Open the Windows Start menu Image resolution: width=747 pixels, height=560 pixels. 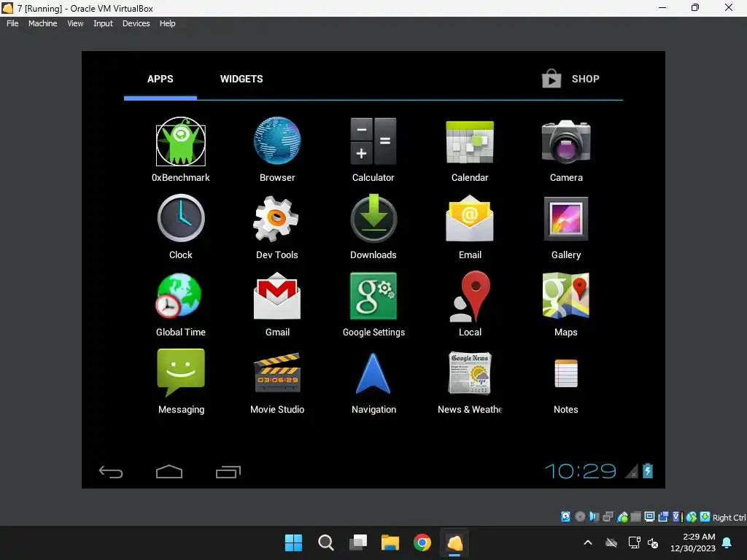point(293,542)
